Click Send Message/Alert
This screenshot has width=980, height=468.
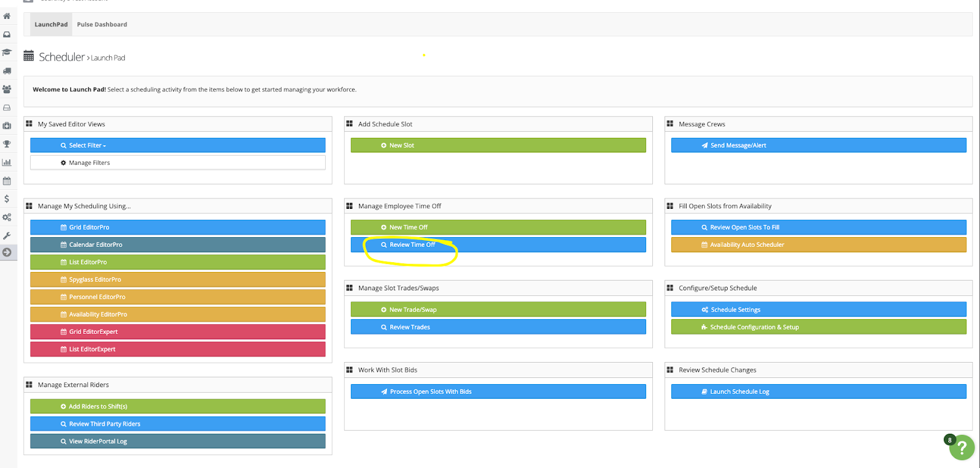(x=818, y=145)
